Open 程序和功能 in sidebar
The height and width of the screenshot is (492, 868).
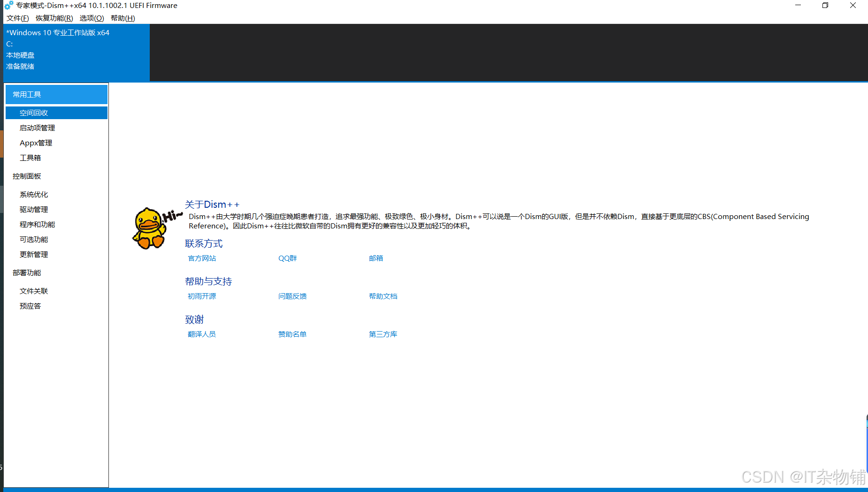pyautogui.click(x=56, y=224)
